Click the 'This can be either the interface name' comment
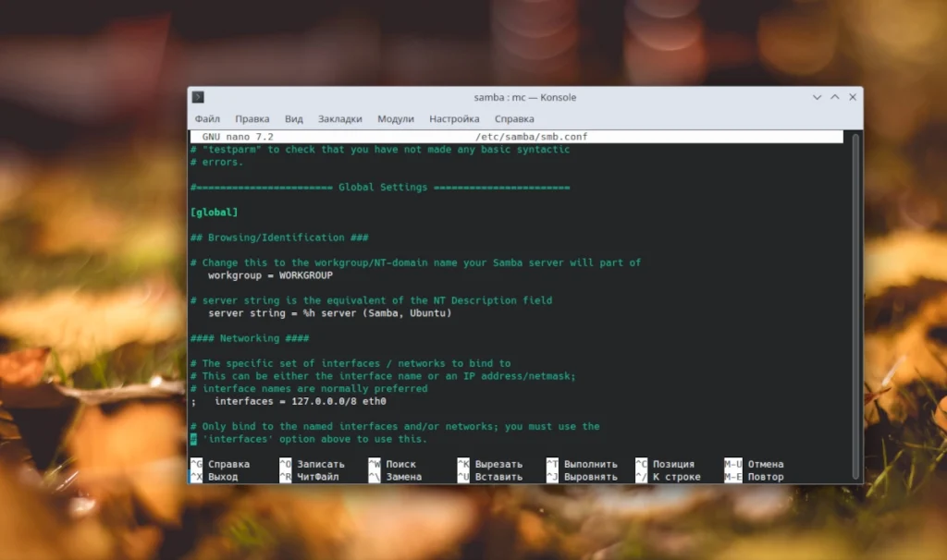Viewport: 947px width, 560px height. (x=383, y=376)
